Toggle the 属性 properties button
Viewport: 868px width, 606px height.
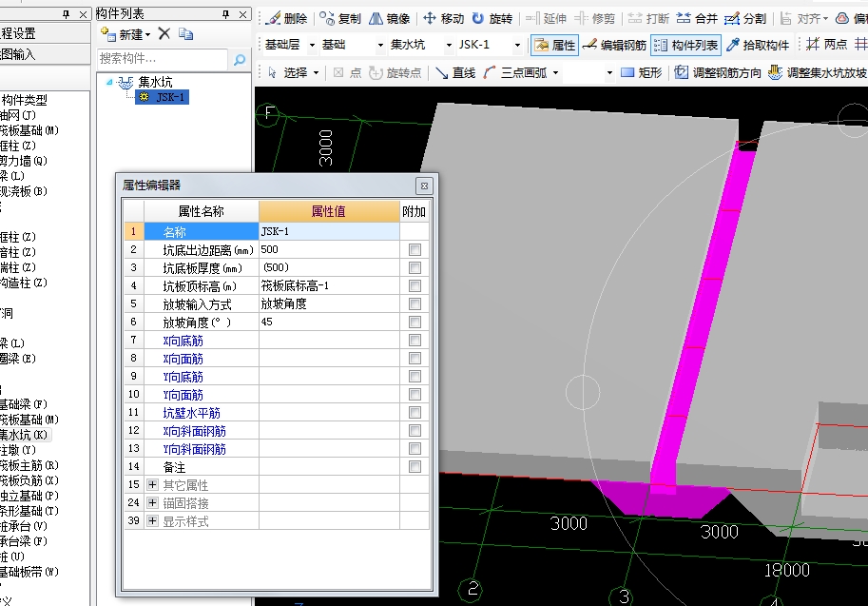(x=554, y=45)
